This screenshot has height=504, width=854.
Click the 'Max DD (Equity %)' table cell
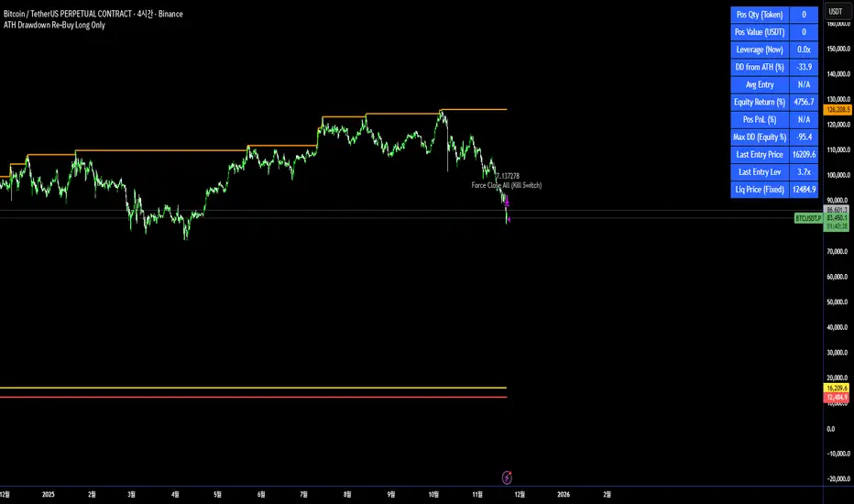pos(760,137)
